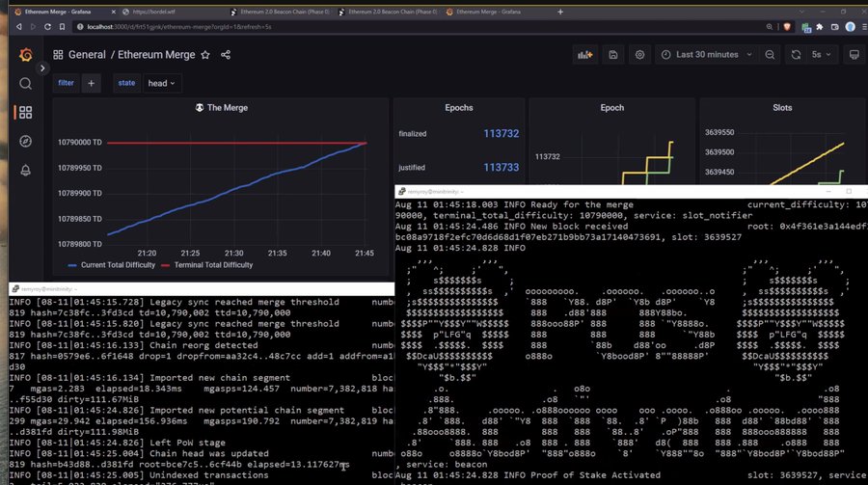Click the 10790000 TD axis label
Viewport: 868px width, 485px height.
click(x=80, y=143)
